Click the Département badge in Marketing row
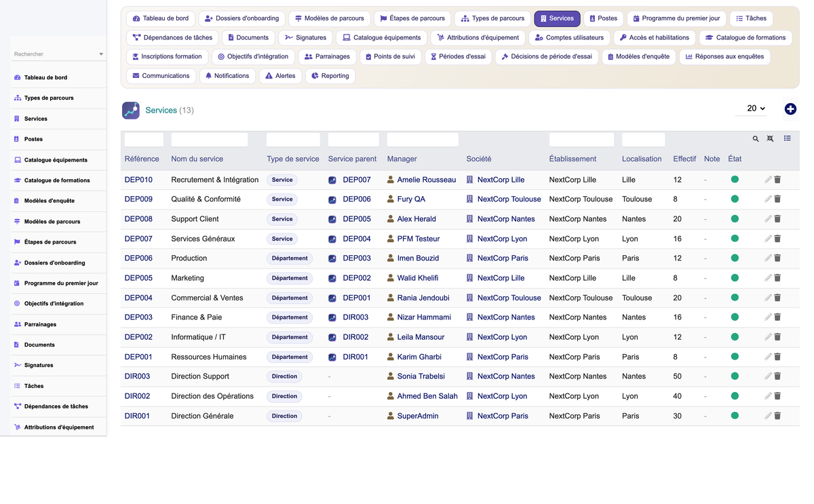This screenshot has width=814, height=504. click(x=290, y=278)
